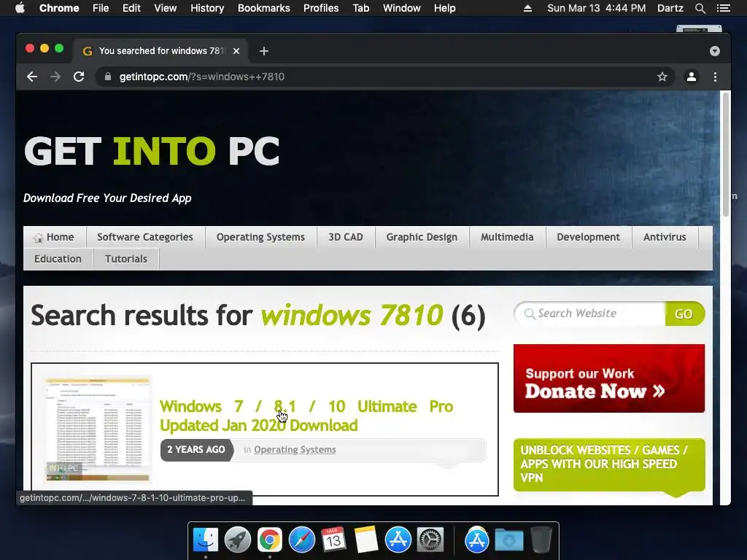Open the Multimedia category

[507, 237]
